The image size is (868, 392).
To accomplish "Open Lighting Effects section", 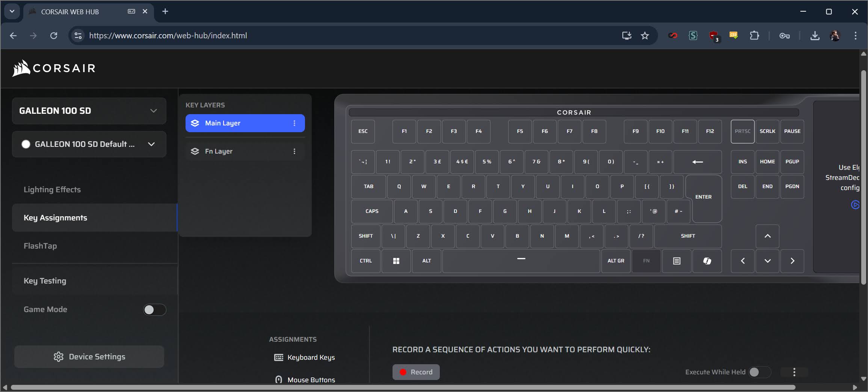I will [x=52, y=190].
